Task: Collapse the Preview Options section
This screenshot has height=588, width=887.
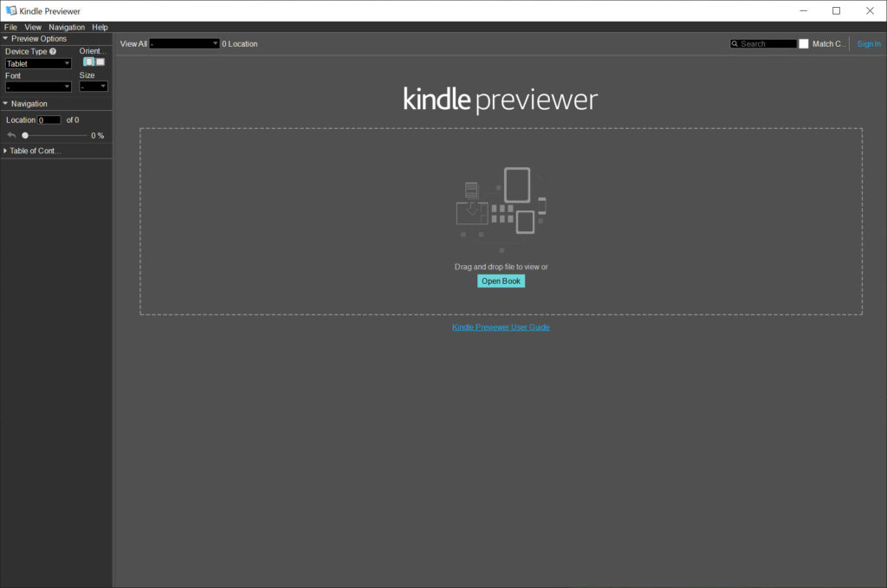Action: pyautogui.click(x=5, y=38)
